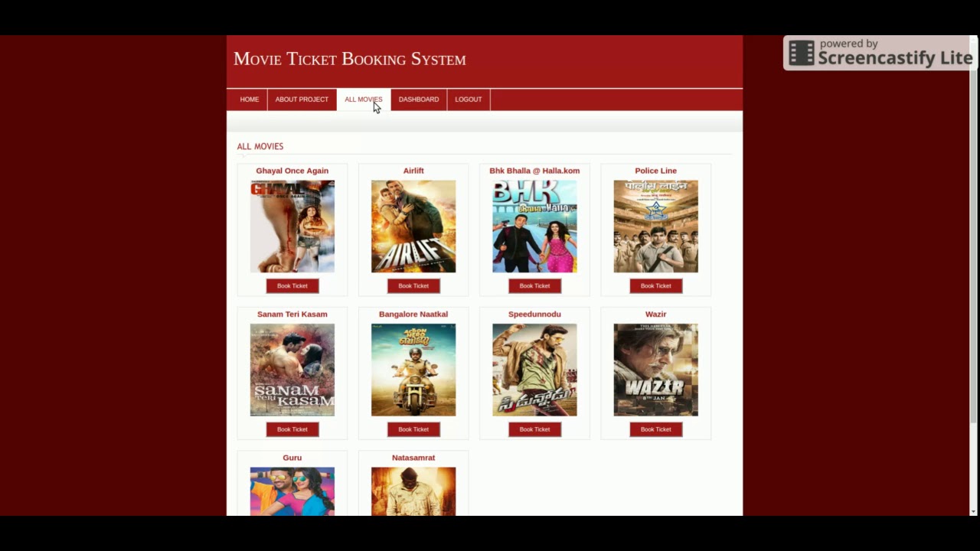
Task: Click the Police Line title text
Action: pos(655,171)
